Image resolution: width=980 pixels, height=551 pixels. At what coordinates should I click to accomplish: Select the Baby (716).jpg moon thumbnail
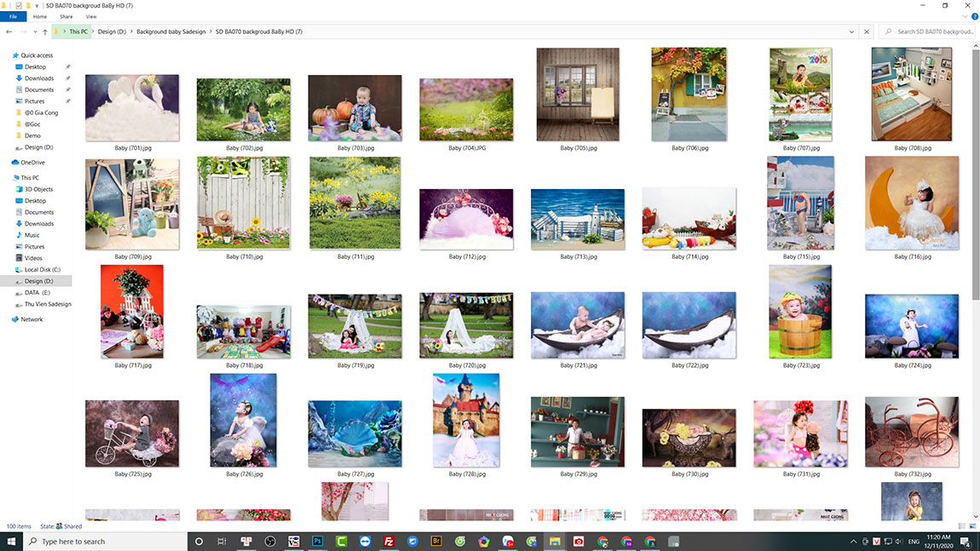coord(912,203)
